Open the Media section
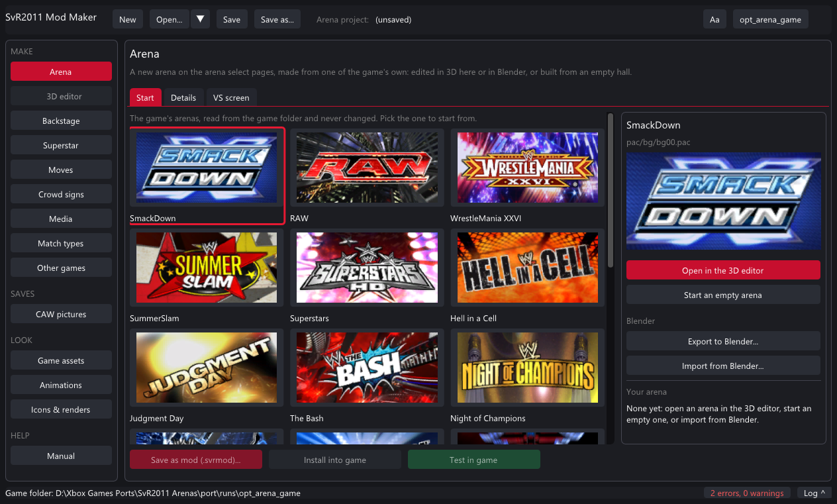837x504 pixels. point(61,219)
